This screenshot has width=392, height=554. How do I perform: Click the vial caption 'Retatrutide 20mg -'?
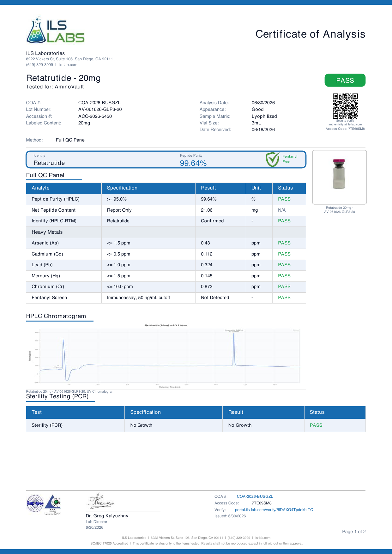tap(339, 208)
